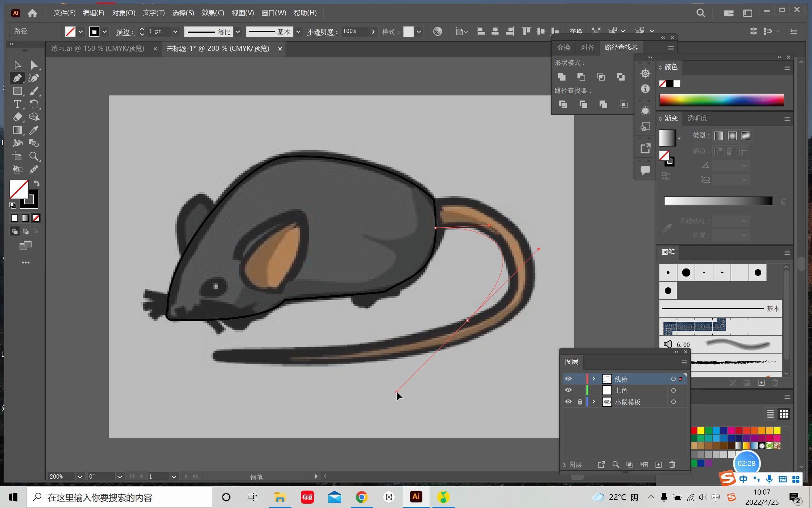This screenshot has height=508, width=812.
Task: Click the Intersect shape mode icon
Action: pyautogui.click(x=601, y=77)
